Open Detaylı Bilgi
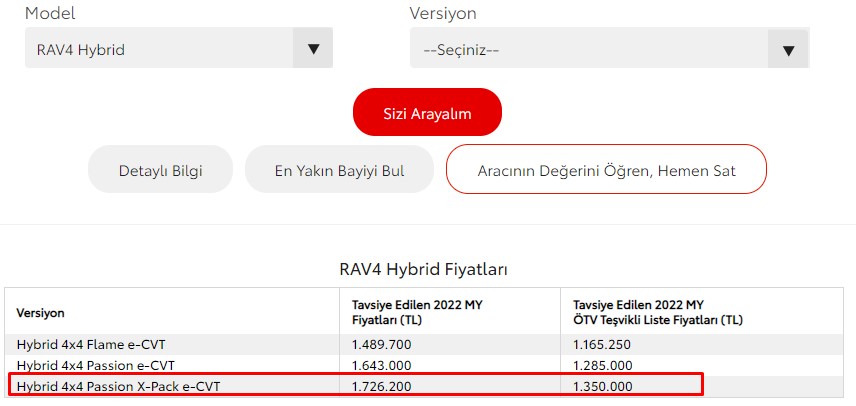856x406 pixels. (x=160, y=170)
